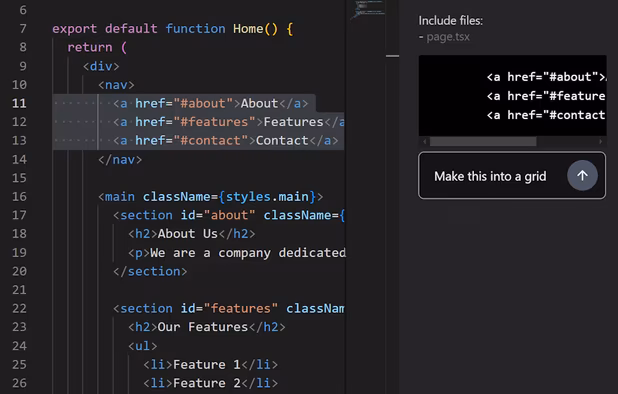Click the opening nav tag
The height and width of the screenshot is (394, 618).
116,85
